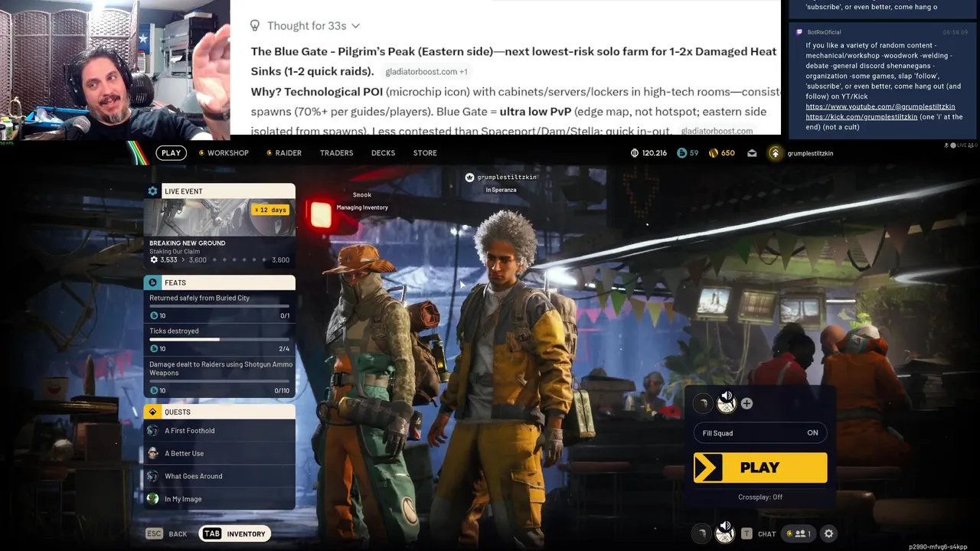The image size is (980, 551).
Task: Open the Breaking New Ground event thumbnail
Action: click(219, 217)
